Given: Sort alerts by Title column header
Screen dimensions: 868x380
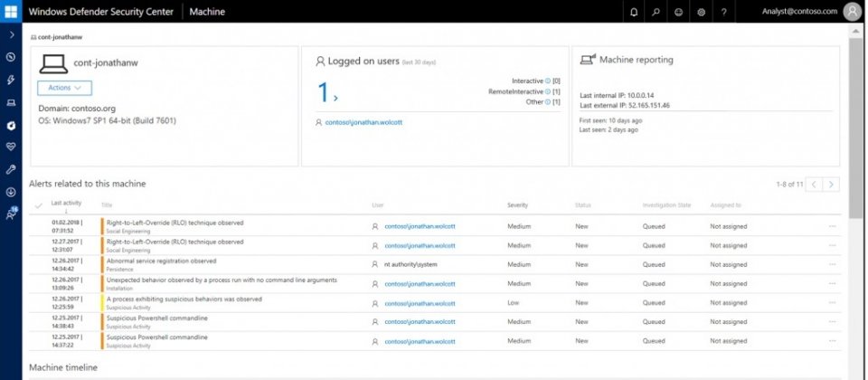Looking at the screenshot, I should click(107, 205).
